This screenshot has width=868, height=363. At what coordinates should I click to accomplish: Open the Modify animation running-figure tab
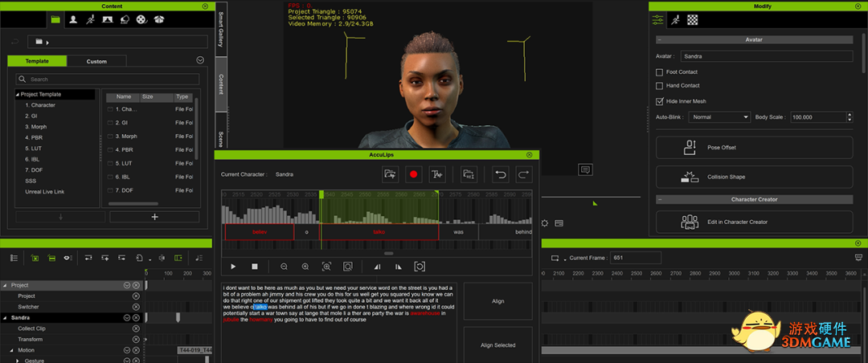(x=675, y=20)
